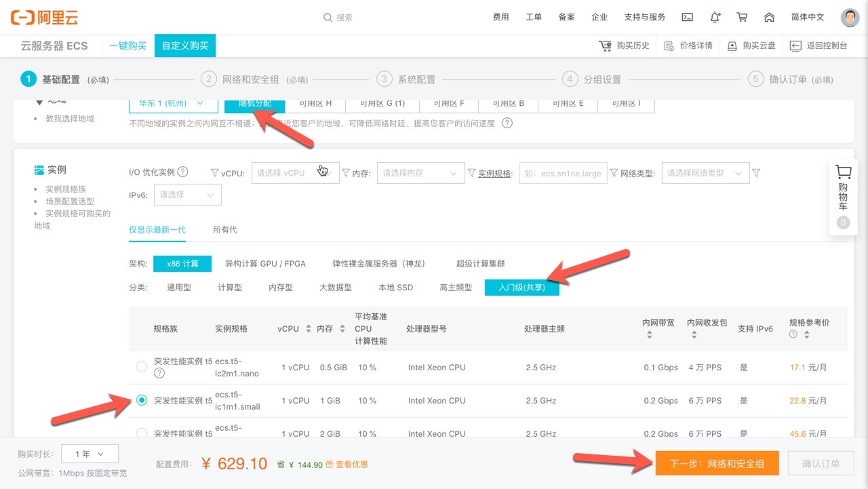Sort the table by 内存 column
868x489 pixels.
(329, 329)
